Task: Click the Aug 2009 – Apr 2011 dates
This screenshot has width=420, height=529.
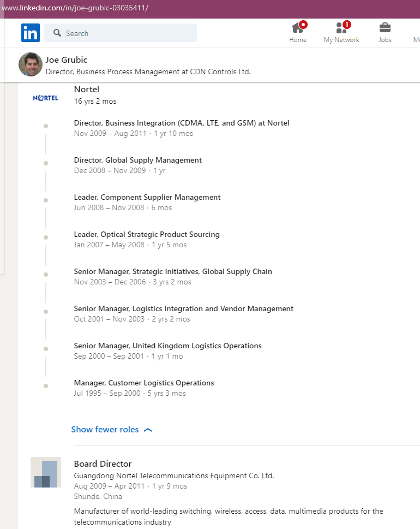Action: pyautogui.click(x=109, y=486)
